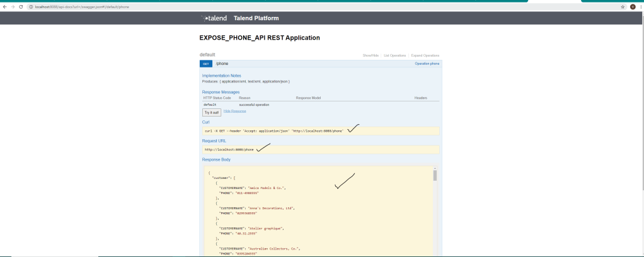Click the Curl command text box
This screenshot has width=644, height=257.
[319, 131]
